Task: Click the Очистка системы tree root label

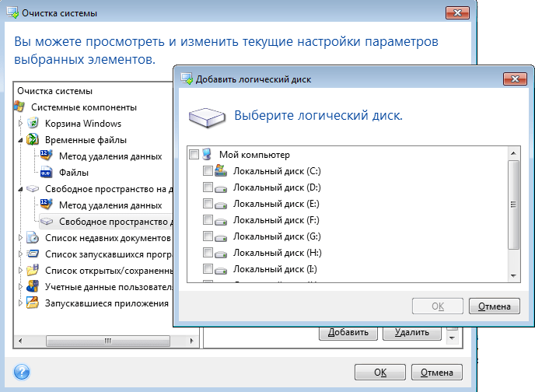Action: coord(55,91)
